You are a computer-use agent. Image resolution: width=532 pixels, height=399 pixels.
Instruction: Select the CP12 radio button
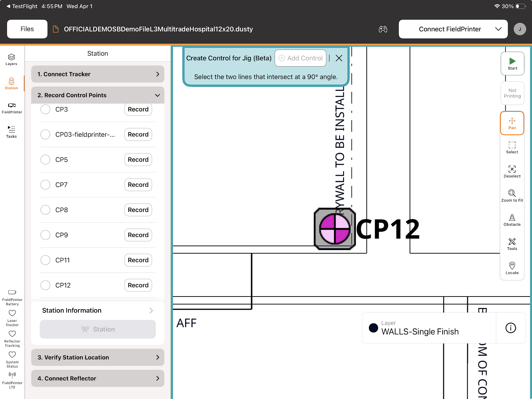45,285
